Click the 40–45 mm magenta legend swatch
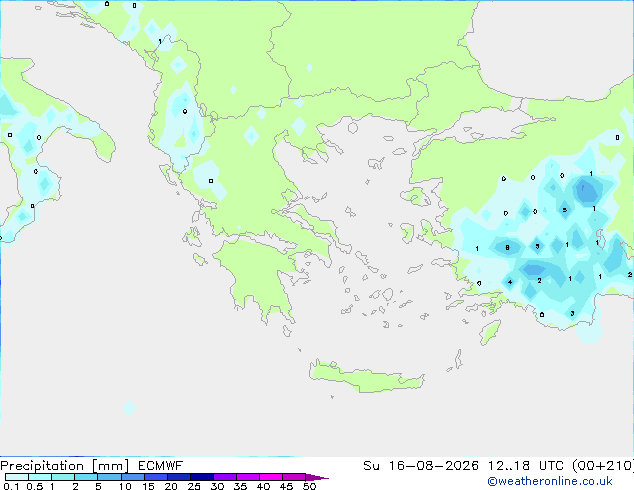 point(271,477)
